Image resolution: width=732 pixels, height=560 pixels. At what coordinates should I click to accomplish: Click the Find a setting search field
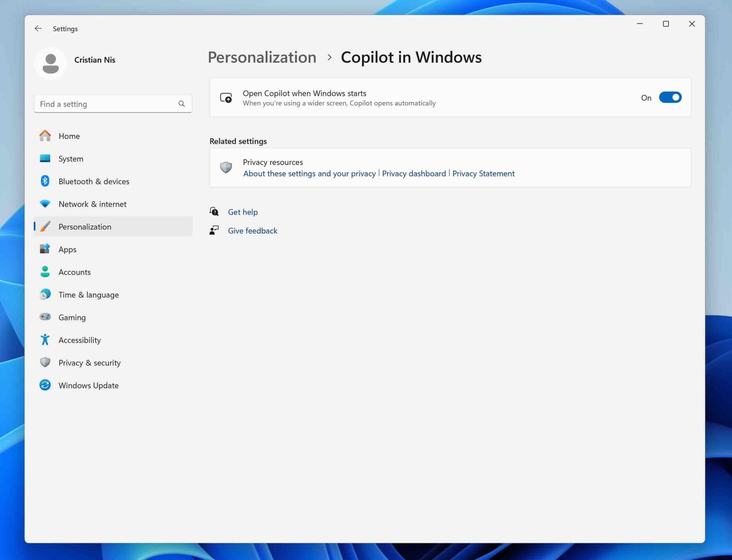[112, 104]
